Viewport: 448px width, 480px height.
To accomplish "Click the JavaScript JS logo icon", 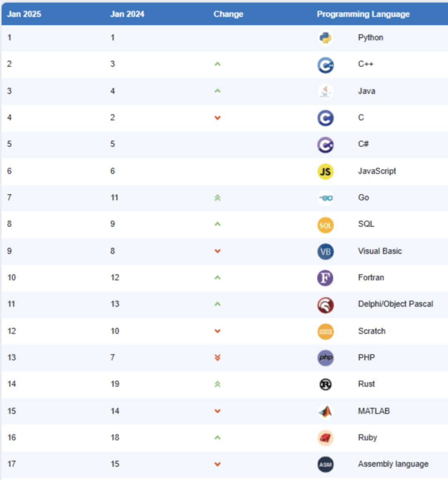I will (326, 172).
